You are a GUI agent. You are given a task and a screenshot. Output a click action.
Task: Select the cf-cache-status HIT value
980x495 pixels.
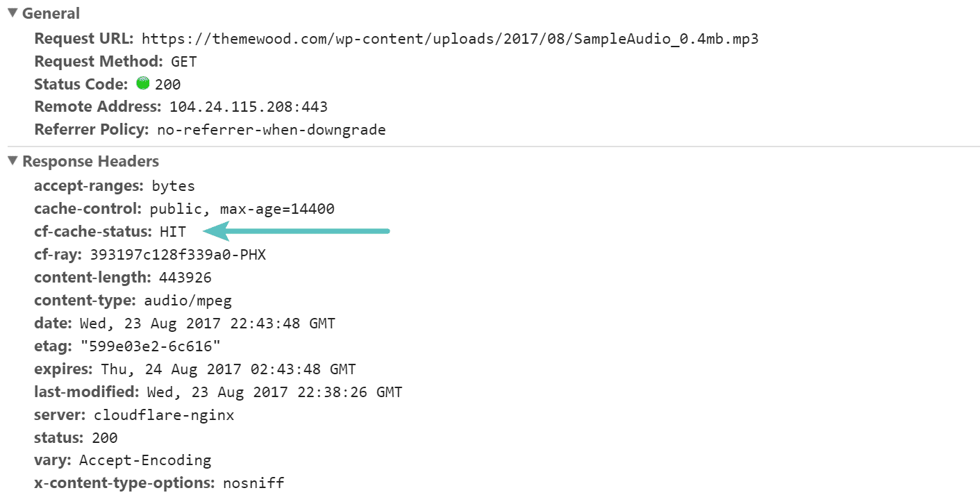174,231
